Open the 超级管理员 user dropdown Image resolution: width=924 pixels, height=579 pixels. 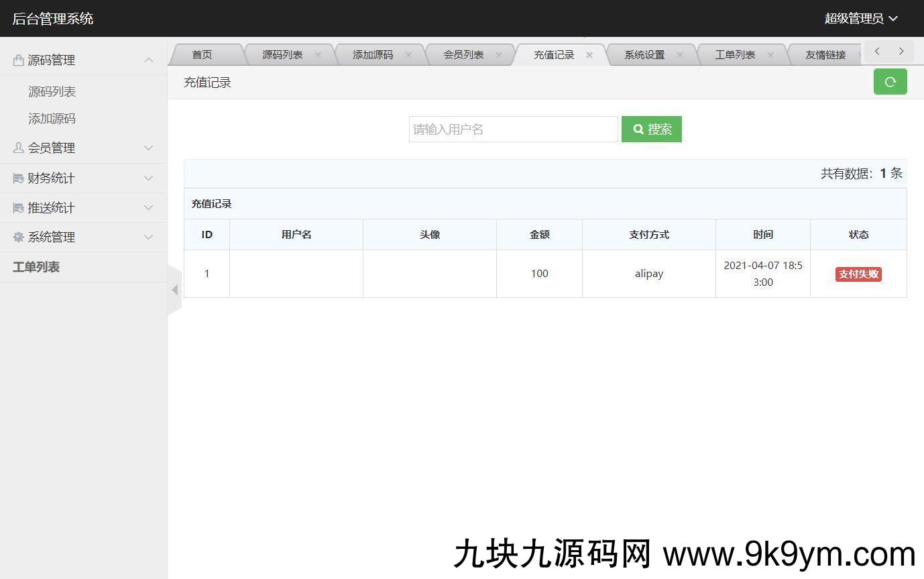click(861, 19)
